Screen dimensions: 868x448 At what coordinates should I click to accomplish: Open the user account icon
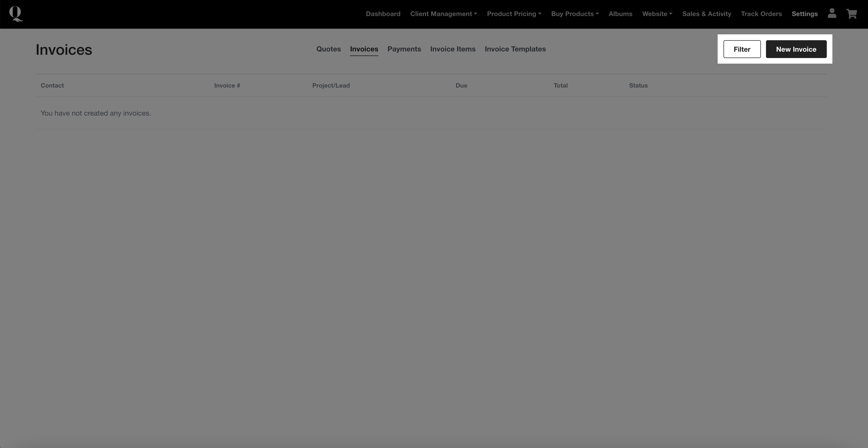click(832, 14)
